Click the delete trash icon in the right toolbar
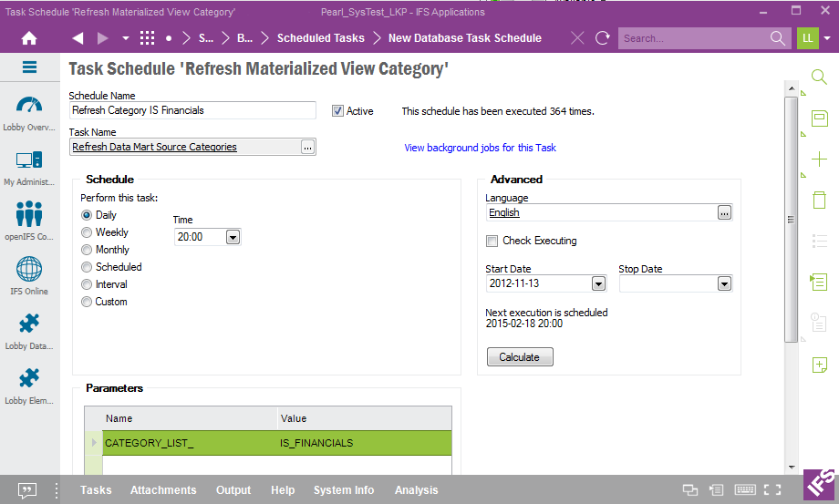 tap(819, 200)
